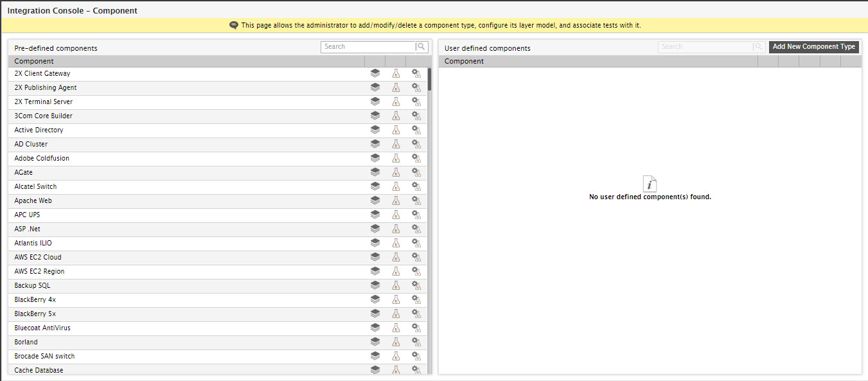Image resolution: width=868 pixels, height=381 pixels.
Task: Click flask icon in 2X Publishing Agent row
Action: pyautogui.click(x=396, y=87)
